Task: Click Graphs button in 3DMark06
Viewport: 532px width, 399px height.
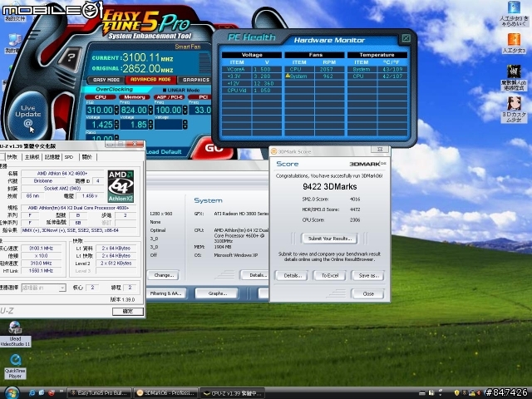Action: pyautogui.click(x=217, y=293)
